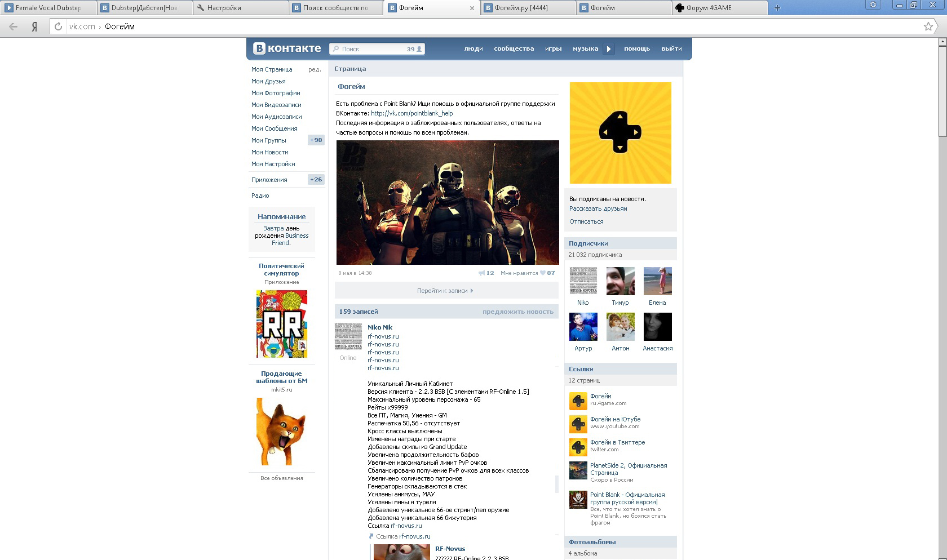Close the active Фогейм tab
The image size is (947, 560).
(x=472, y=8)
